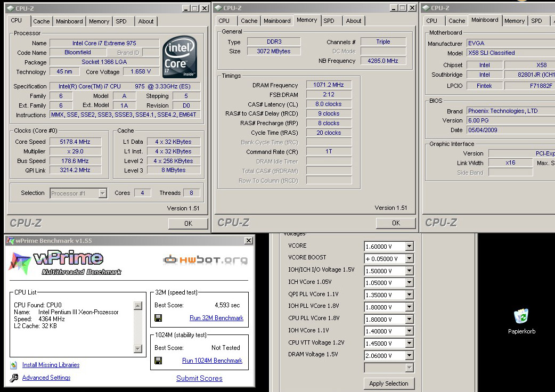
Task: Open the IOH PLL VCore dropdown
Action: [409, 307]
